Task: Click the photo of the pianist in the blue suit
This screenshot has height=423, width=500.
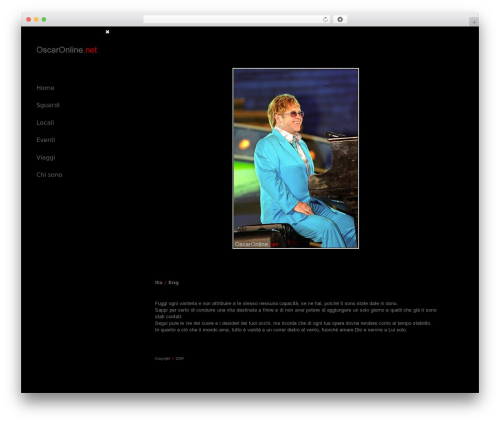Action: tap(296, 158)
